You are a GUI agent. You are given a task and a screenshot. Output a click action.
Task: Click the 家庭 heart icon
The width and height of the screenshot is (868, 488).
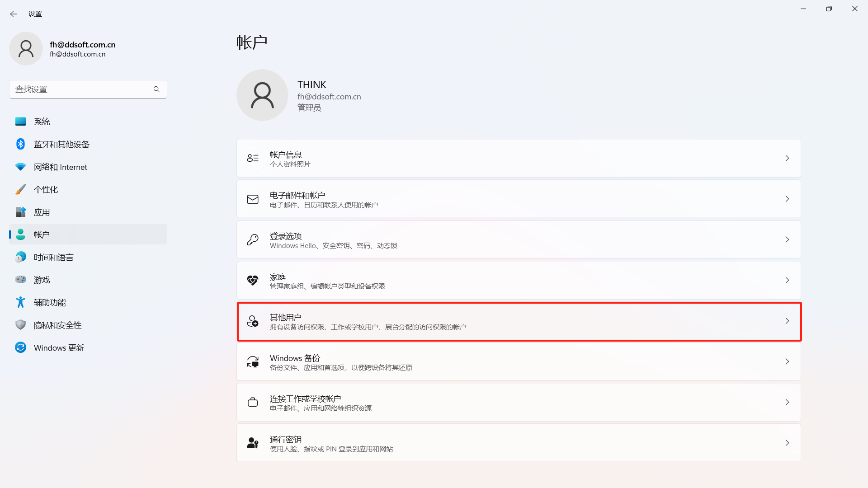point(253,280)
